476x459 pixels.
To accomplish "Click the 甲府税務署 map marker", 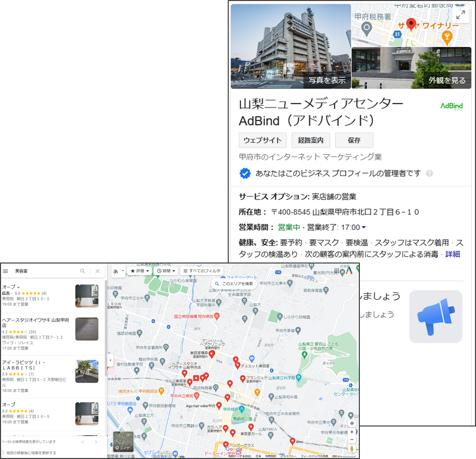I will (216, 387).
